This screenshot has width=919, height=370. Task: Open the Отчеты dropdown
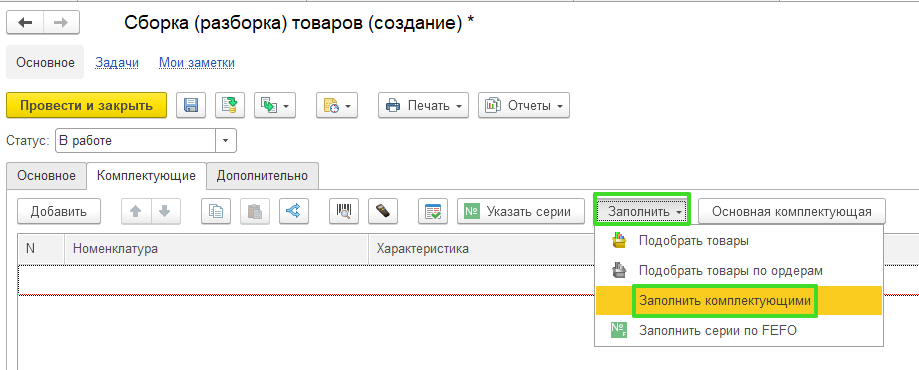(524, 106)
